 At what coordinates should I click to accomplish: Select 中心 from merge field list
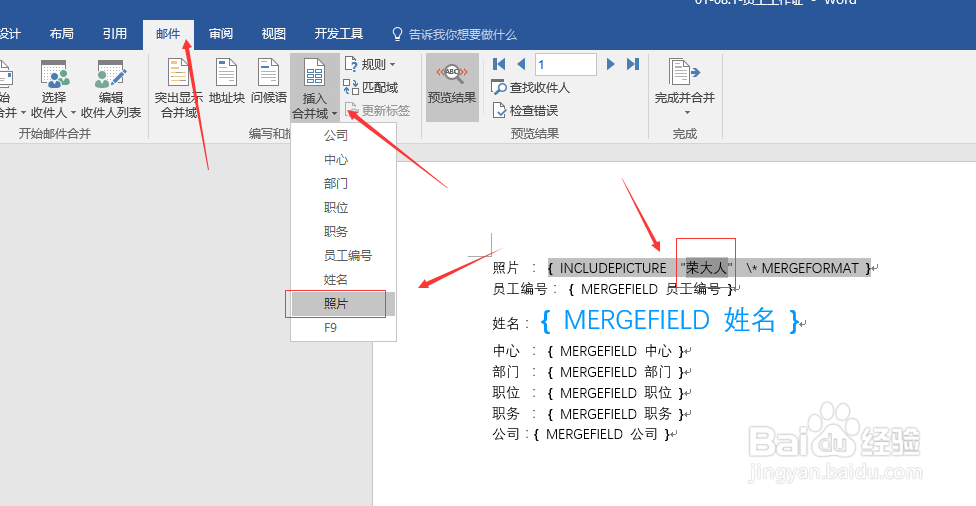pyautogui.click(x=344, y=160)
